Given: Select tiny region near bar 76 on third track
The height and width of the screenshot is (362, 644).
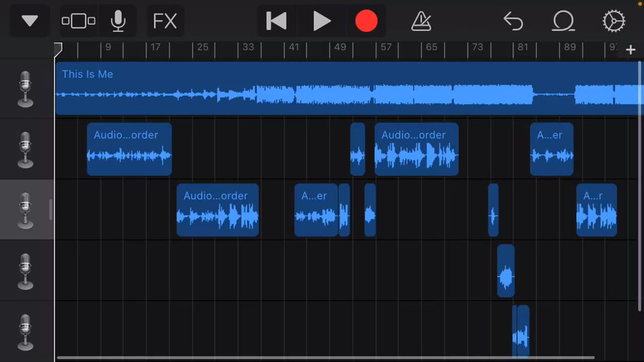Looking at the screenshot, I should click(493, 210).
